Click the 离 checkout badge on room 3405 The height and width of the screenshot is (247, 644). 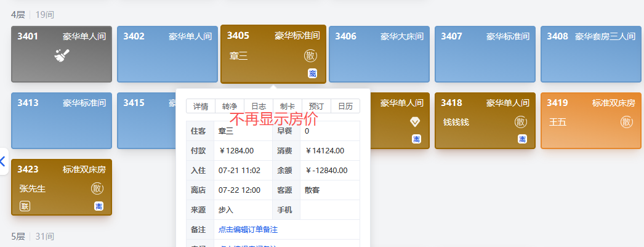point(313,73)
